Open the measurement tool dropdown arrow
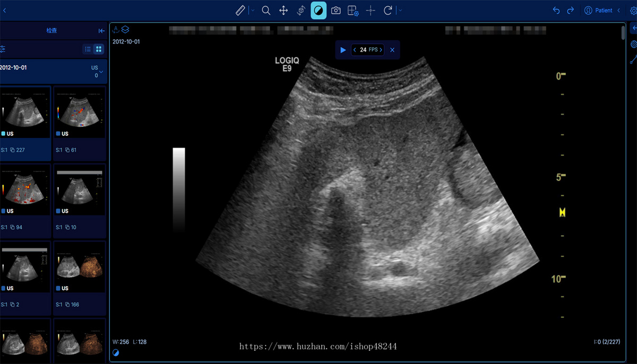Viewport: 637px width, 364px height. point(252,10)
